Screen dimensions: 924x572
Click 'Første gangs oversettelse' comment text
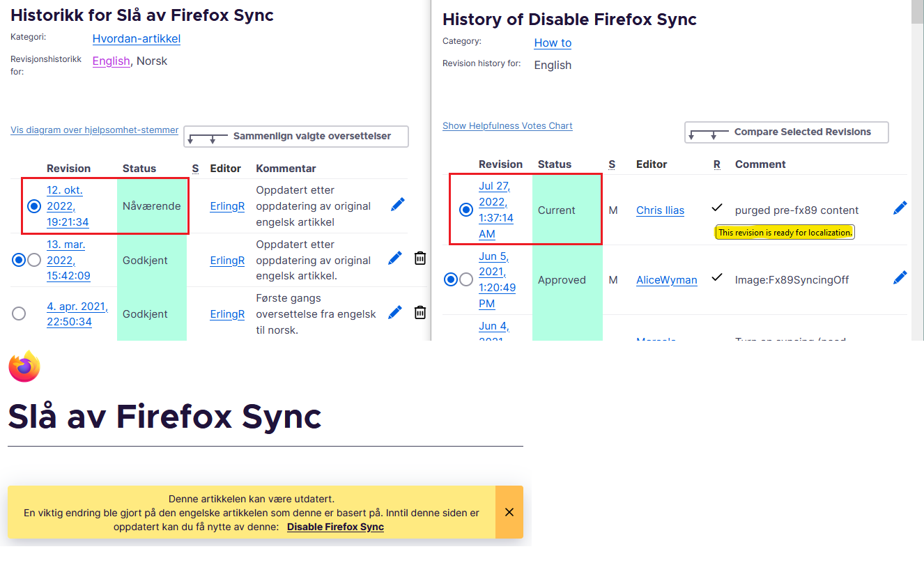pos(316,314)
